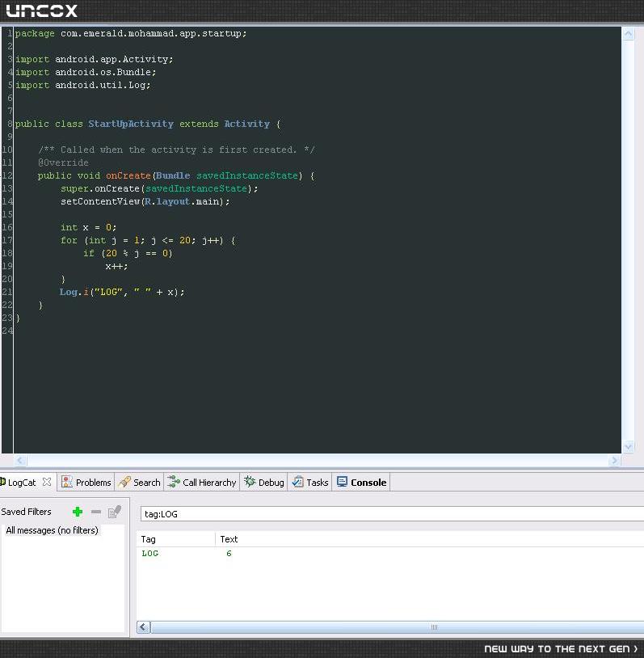Image resolution: width=644 pixels, height=658 pixels.
Task: Click editor horizontal scrollbar right arrow
Action: pyautogui.click(x=614, y=461)
